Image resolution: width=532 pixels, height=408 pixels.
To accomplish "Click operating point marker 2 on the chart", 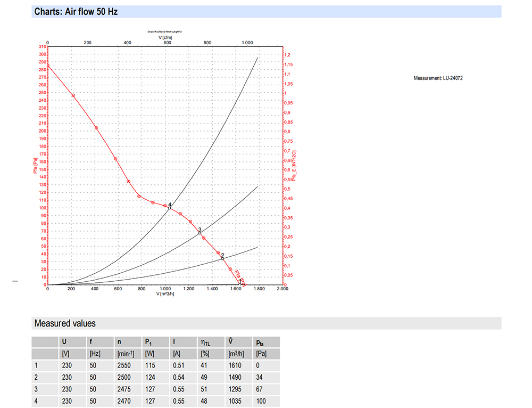I will point(222,258).
